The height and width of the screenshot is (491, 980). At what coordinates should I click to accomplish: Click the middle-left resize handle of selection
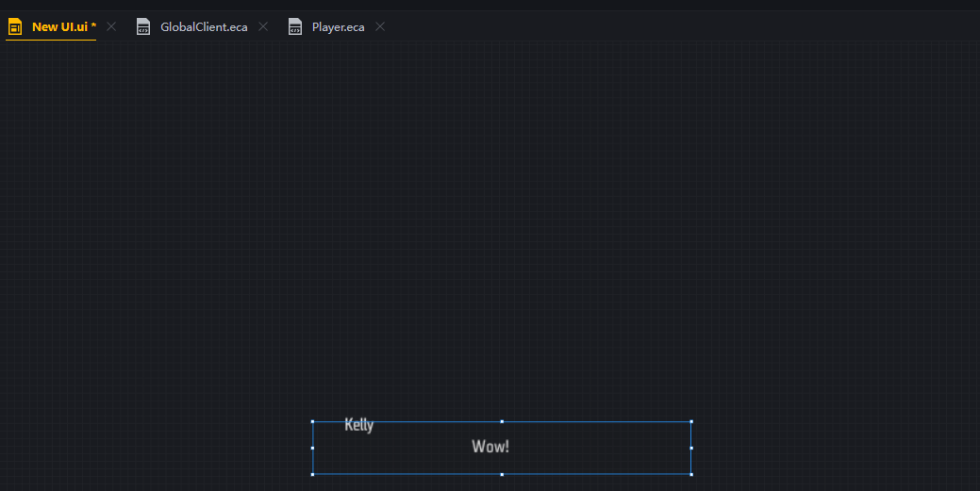pyautogui.click(x=312, y=448)
